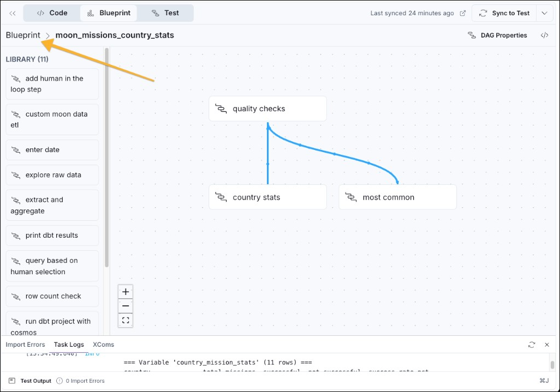The width and height of the screenshot is (560, 392).
Task: Click the extract and aggregate library icon
Action: pos(15,200)
